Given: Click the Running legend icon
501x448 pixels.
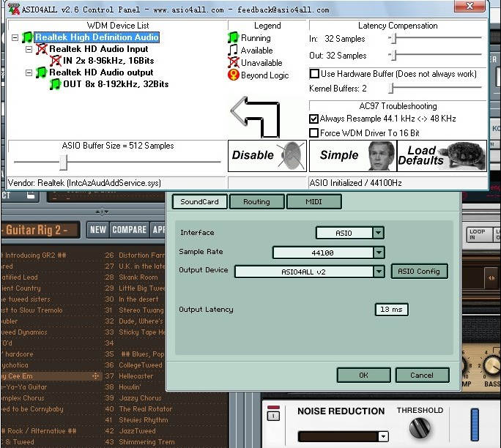Looking at the screenshot, I should coord(233,37).
